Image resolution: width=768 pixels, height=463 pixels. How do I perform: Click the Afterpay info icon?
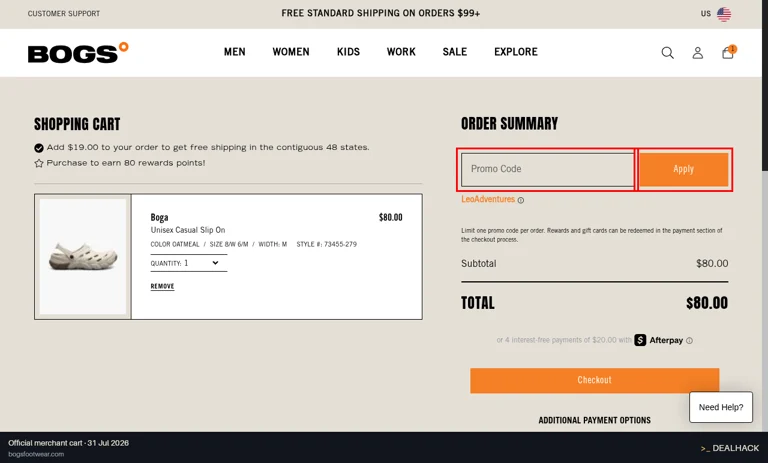pyautogui.click(x=689, y=341)
